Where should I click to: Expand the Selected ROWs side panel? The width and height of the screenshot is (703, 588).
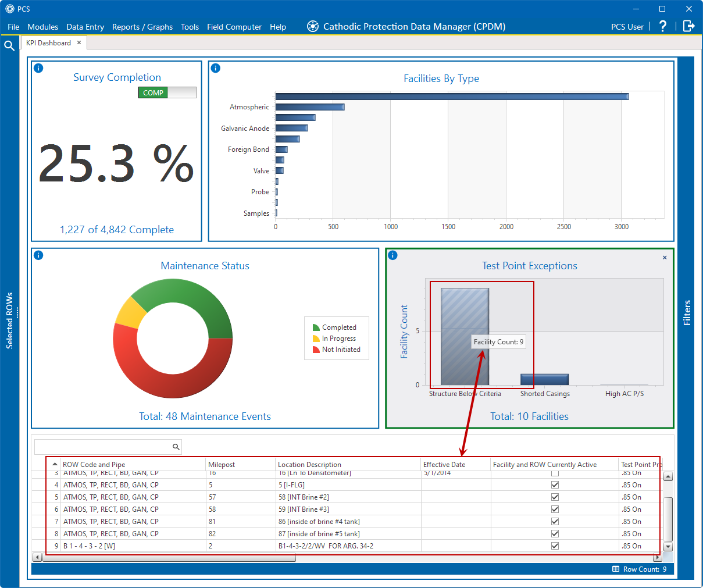pyautogui.click(x=9, y=320)
